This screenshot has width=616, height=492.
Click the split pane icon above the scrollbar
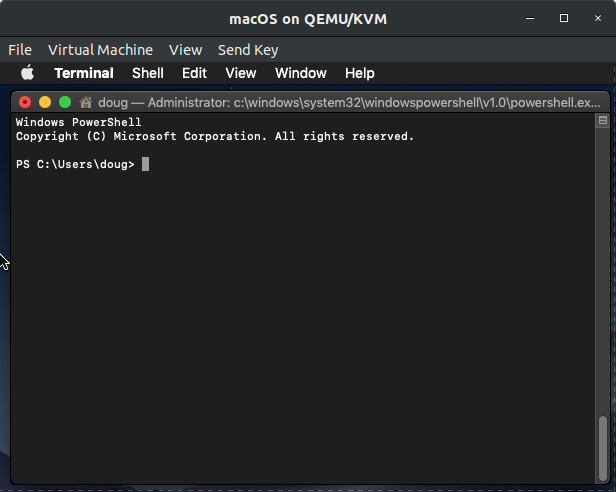(x=603, y=120)
